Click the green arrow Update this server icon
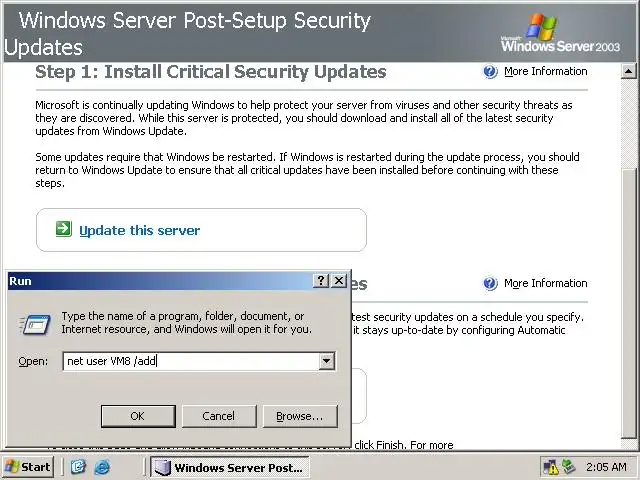The width and height of the screenshot is (640, 480). (63, 229)
